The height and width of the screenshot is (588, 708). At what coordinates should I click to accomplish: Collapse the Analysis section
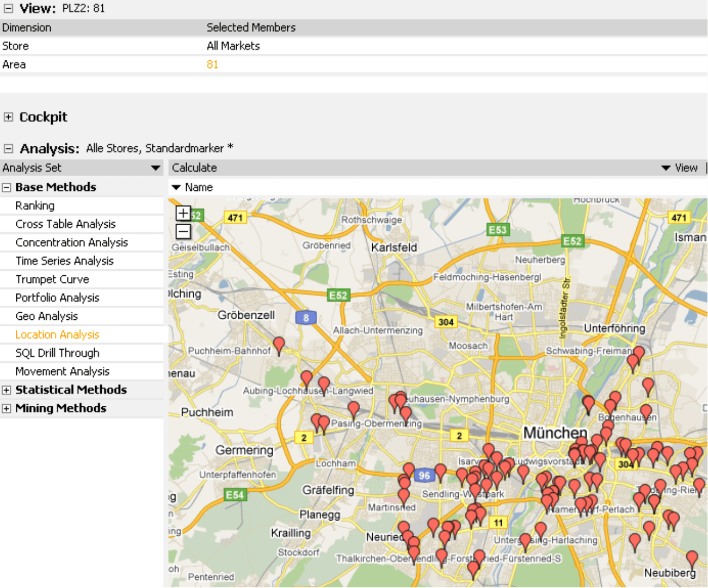pyautogui.click(x=8, y=148)
